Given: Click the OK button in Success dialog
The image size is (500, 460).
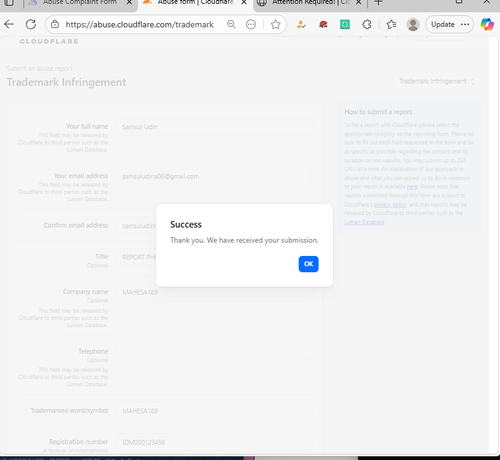Looking at the screenshot, I should point(308,264).
